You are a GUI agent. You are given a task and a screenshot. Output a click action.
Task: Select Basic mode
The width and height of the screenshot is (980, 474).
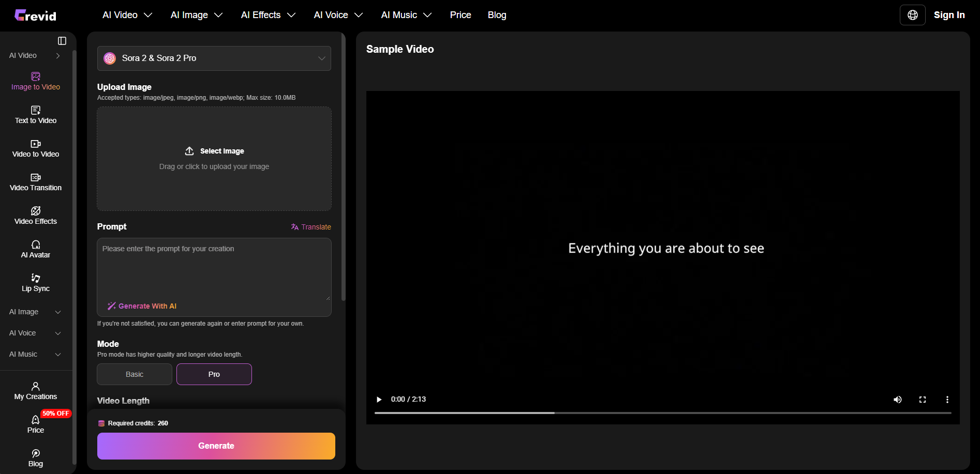click(x=135, y=374)
